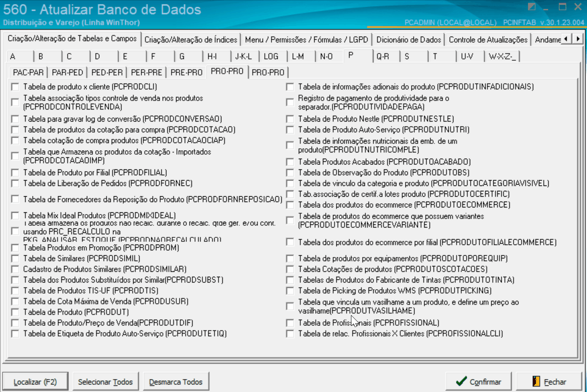Select letter tab D
Viewport: 587px width, 392px height.
[x=103, y=56]
